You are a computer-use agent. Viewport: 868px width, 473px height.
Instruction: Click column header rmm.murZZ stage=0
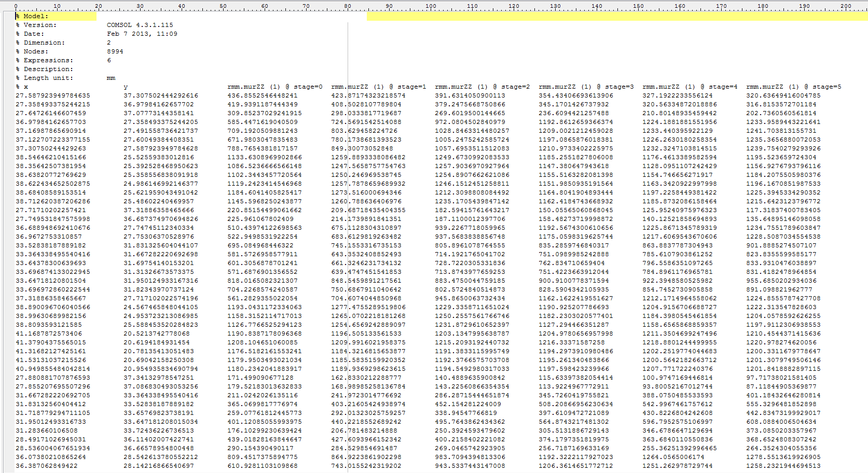tap(274, 87)
